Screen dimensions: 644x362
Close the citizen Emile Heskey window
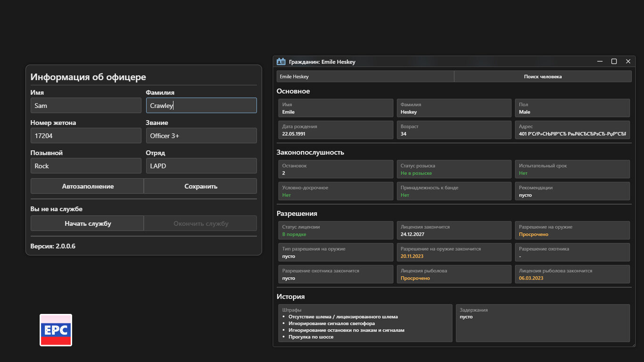628,61
